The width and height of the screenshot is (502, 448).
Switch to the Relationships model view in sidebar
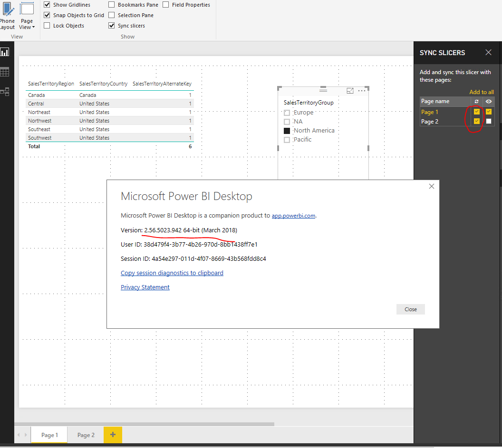pyautogui.click(x=5, y=92)
